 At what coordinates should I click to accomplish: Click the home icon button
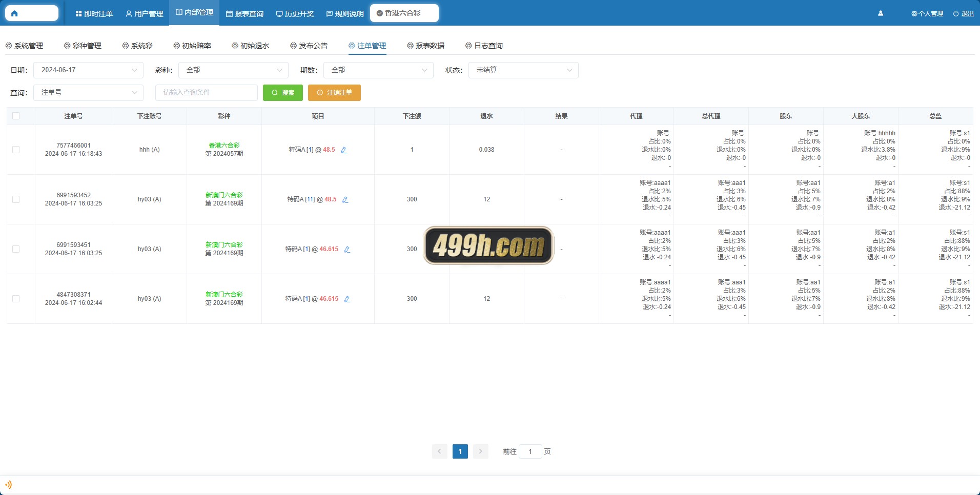(31, 13)
